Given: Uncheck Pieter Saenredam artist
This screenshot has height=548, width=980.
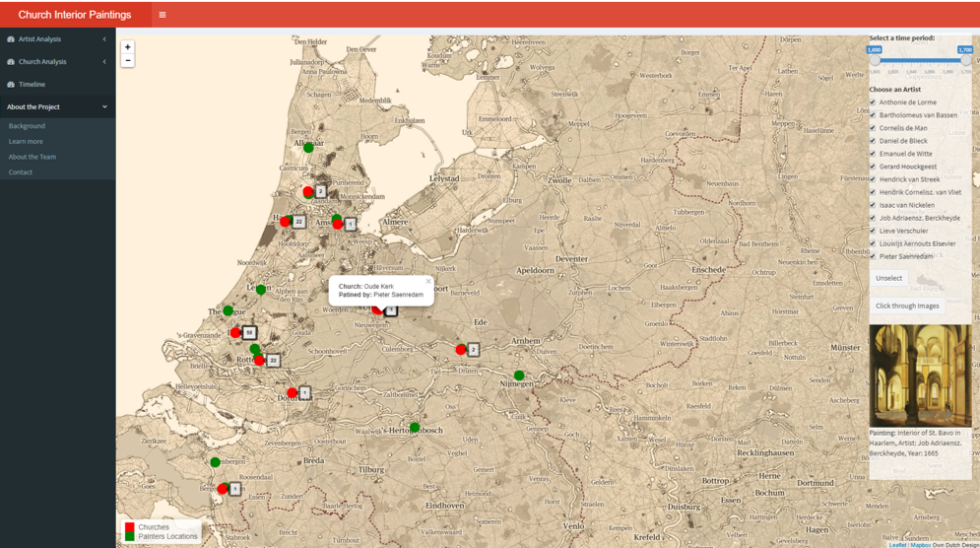Looking at the screenshot, I should pos(873,256).
